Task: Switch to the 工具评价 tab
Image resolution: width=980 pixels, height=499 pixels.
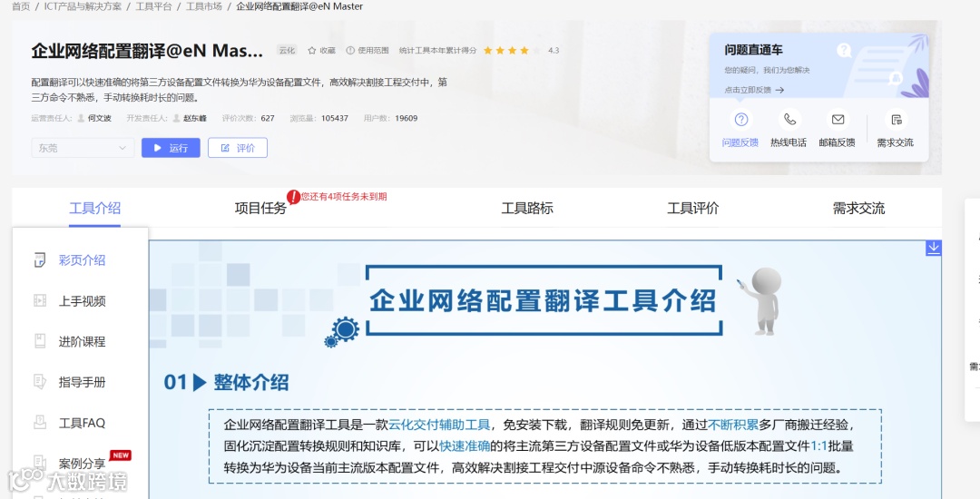Action: [693, 208]
